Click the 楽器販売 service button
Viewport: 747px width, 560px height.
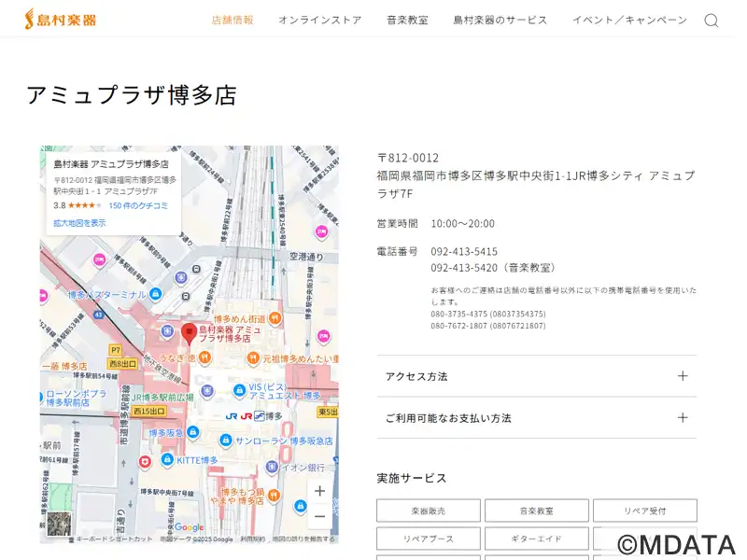[429, 511]
